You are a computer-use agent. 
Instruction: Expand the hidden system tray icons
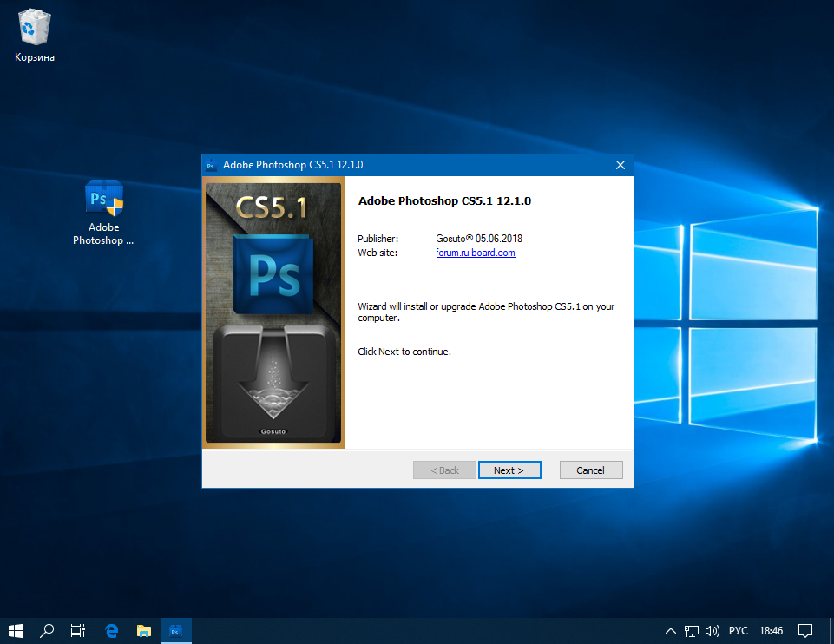[x=670, y=630]
